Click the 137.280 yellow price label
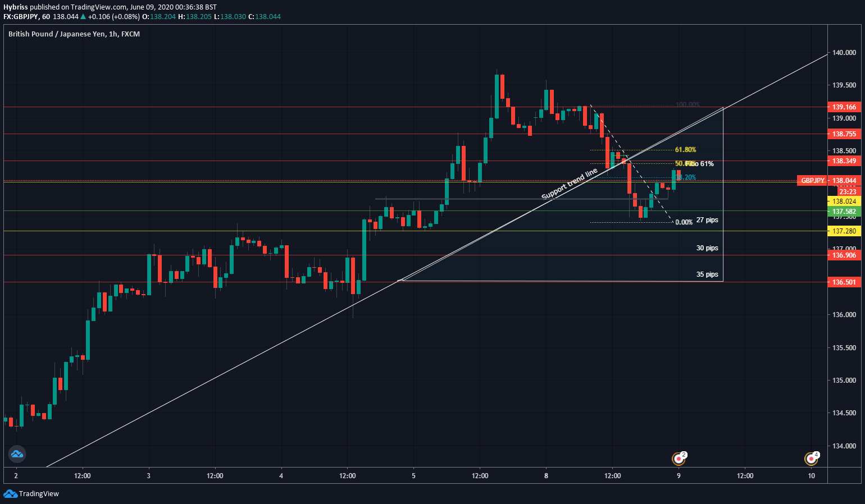Viewport: 865px width, 504px height. 844,231
